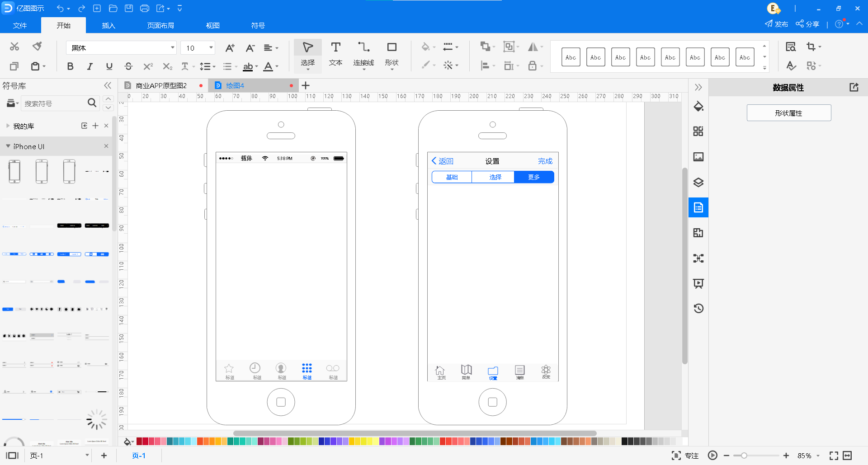This screenshot has height=465, width=868.
Task: Open the 文件 menu
Action: [x=20, y=25]
